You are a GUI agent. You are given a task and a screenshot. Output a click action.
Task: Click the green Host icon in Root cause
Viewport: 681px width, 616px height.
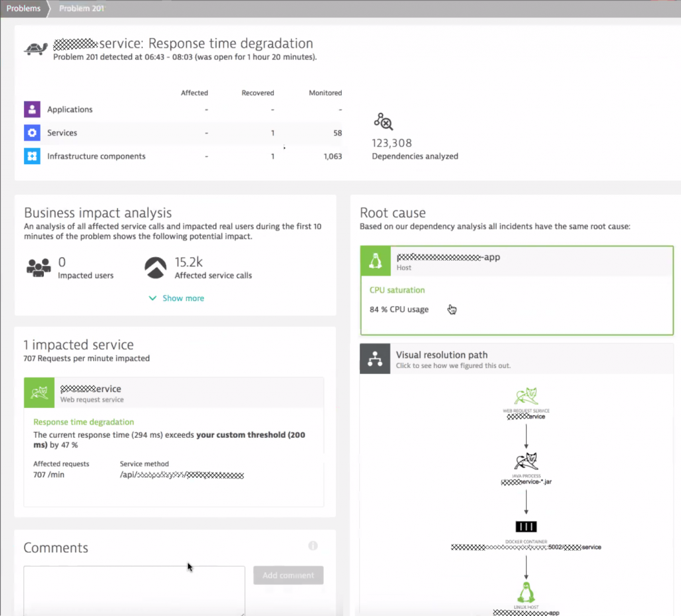coord(376,260)
